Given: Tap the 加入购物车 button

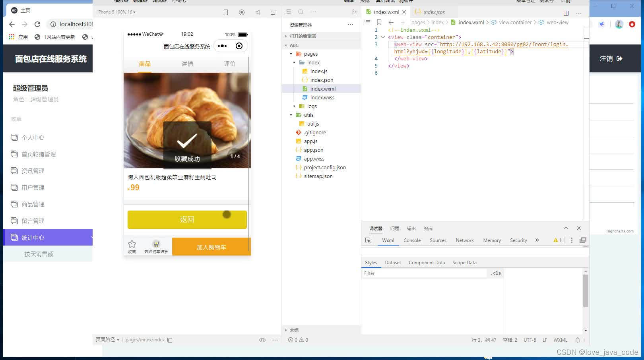Looking at the screenshot, I should point(211,247).
